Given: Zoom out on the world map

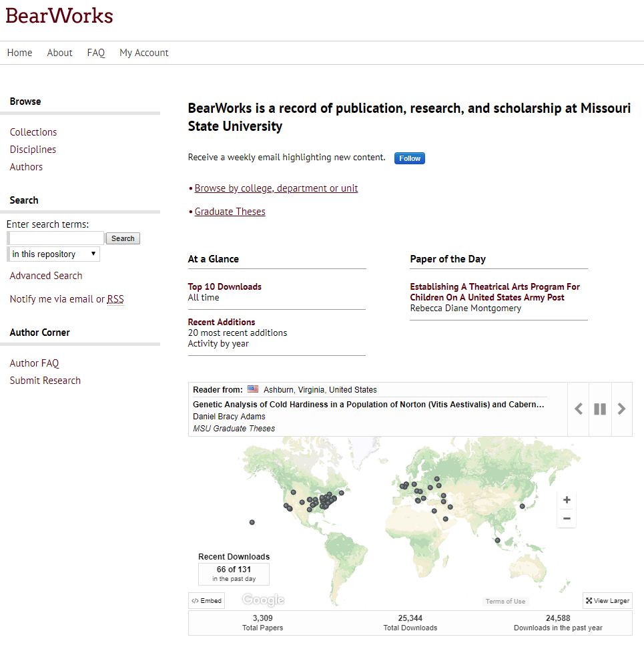Looking at the screenshot, I should coord(567,519).
